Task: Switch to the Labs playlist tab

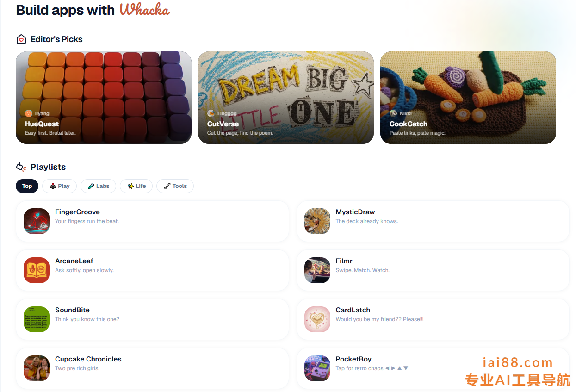Action: coord(99,186)
